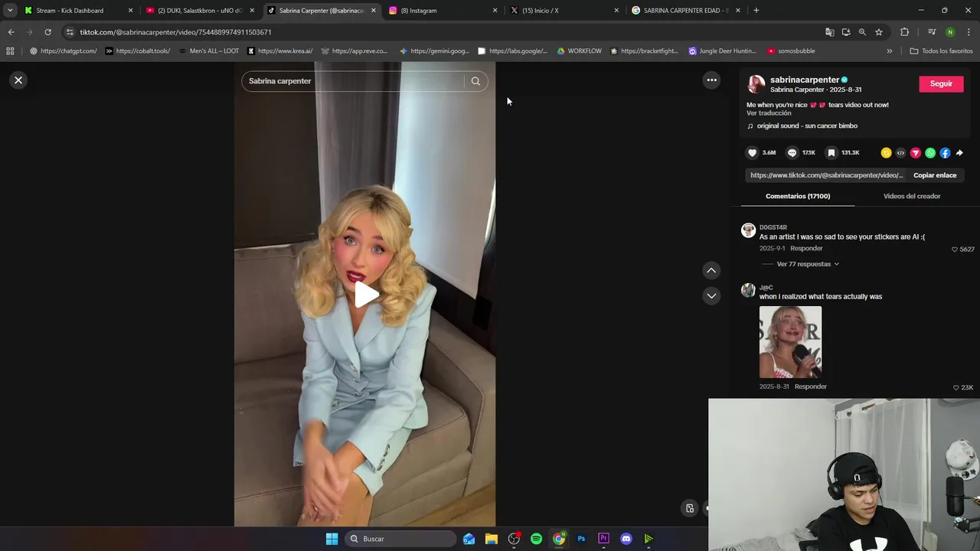The image size is (980, 551).
Task: Open the bookmarks apps grid icon
Action: coord(10,51)
